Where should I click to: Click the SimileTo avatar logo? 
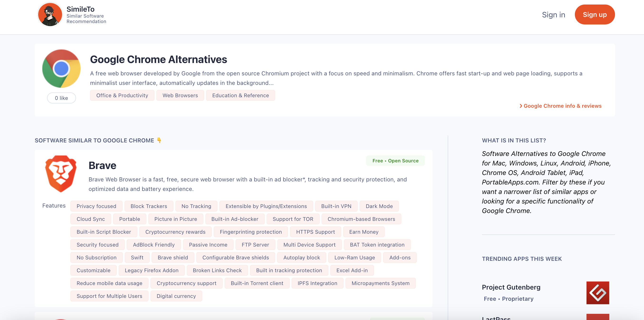(50, 15)
